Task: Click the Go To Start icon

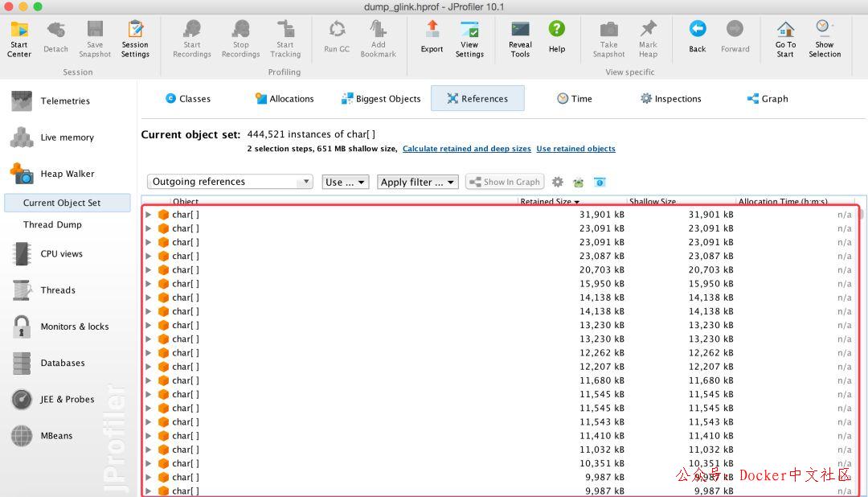Action: pos(785,38)
